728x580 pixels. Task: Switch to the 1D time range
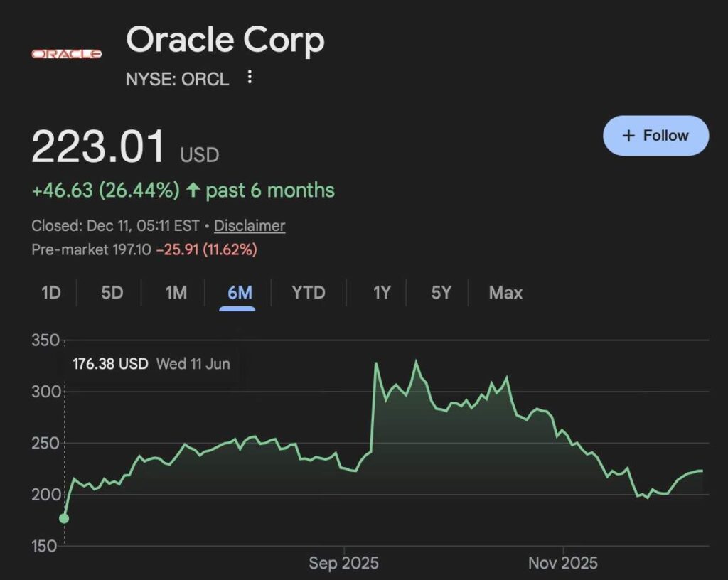coord(51,293)
